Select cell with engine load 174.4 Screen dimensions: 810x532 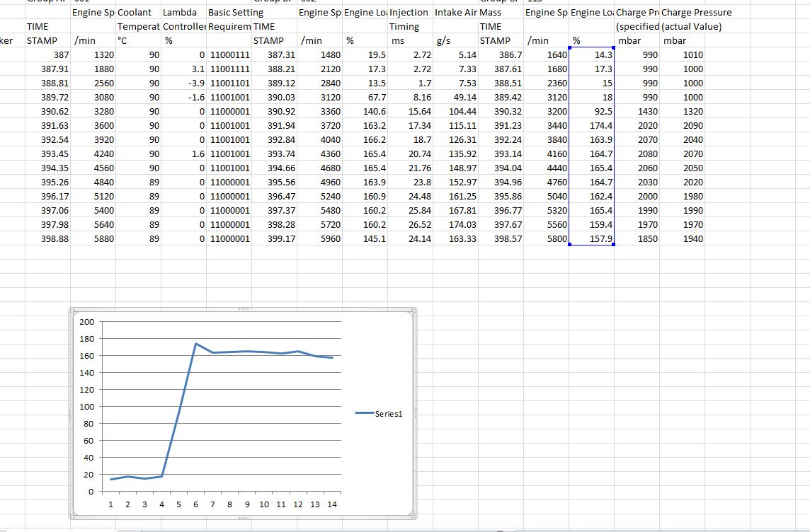click(x=591, y=125)
